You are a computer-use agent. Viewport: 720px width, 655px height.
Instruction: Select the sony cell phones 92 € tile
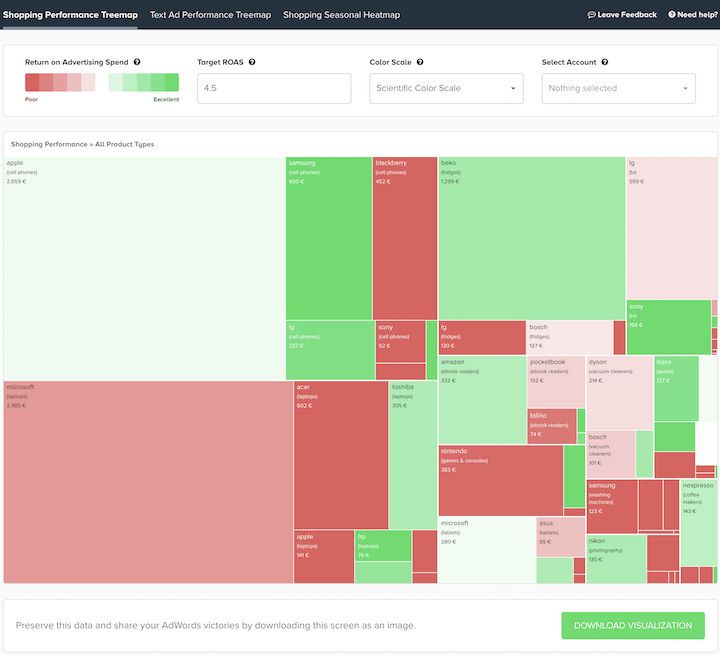pos(400,341)
